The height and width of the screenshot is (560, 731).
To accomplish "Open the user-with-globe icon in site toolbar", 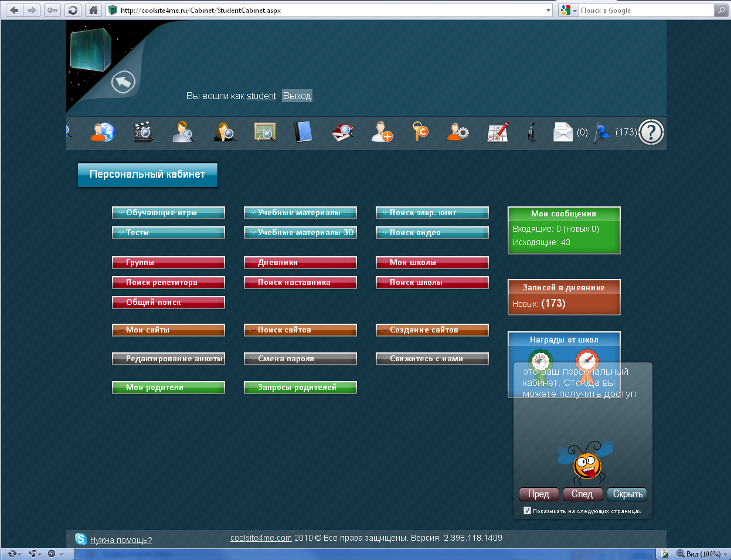I will [103, 133].
